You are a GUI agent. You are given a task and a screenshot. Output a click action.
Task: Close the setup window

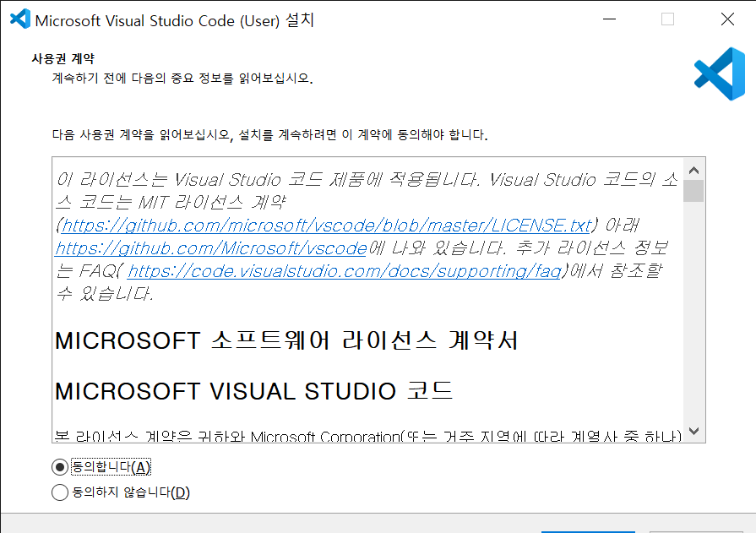pos(727,19)
